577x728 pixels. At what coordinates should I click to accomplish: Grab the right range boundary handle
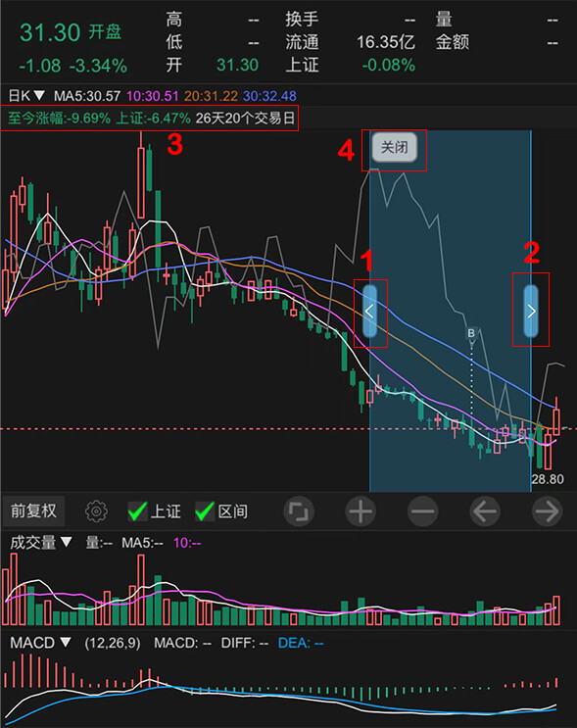click(x=531, y=311)
